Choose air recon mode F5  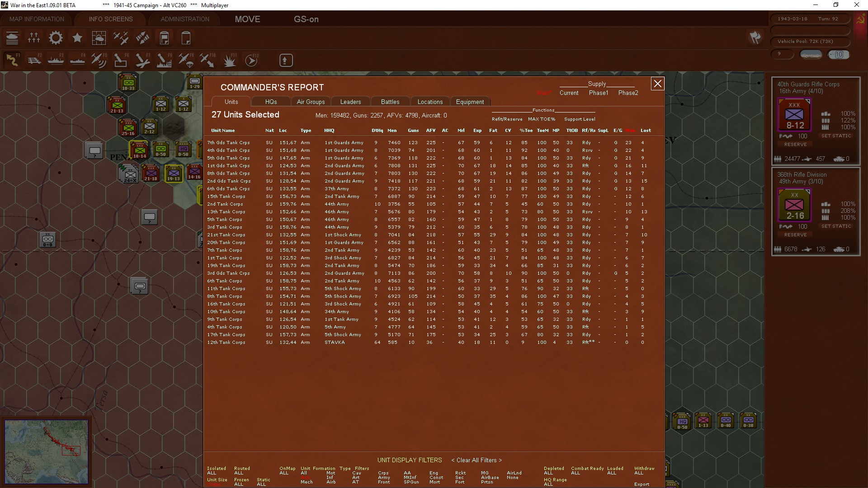pos(99,60)
